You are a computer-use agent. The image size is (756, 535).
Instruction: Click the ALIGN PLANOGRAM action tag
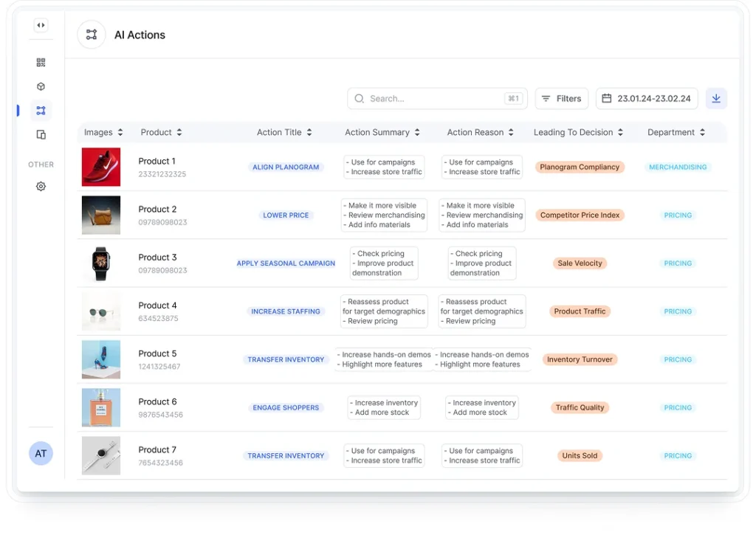(286, 168)
